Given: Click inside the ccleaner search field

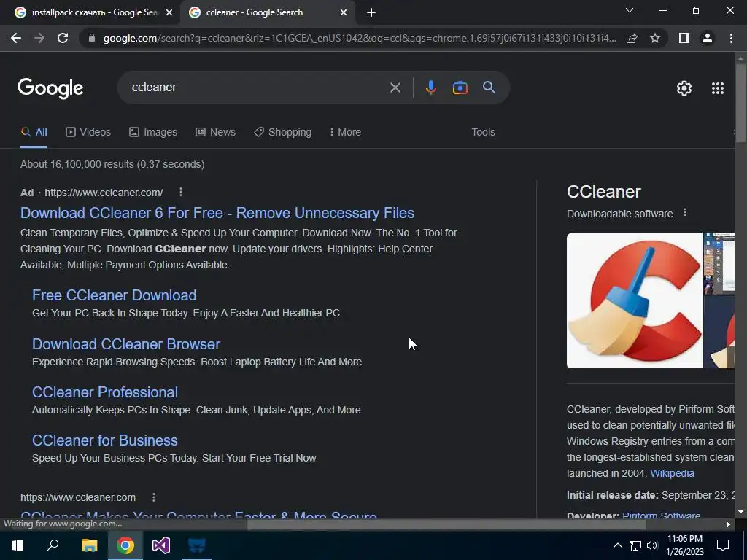Looking at the screenshot, I should 258,87.
